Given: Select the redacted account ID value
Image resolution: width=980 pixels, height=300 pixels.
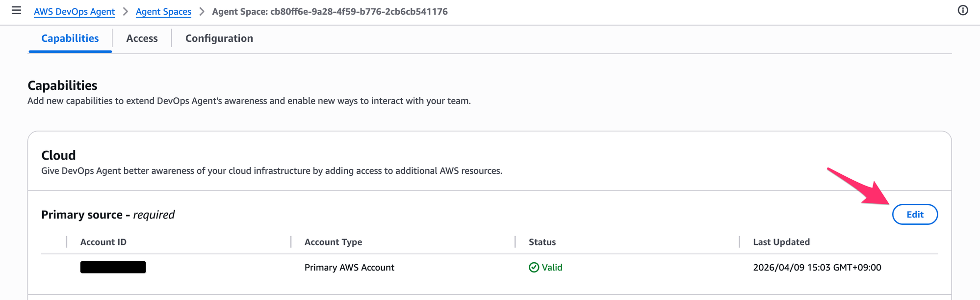Looking at the screenshot, I should click(x=113, y=267).
